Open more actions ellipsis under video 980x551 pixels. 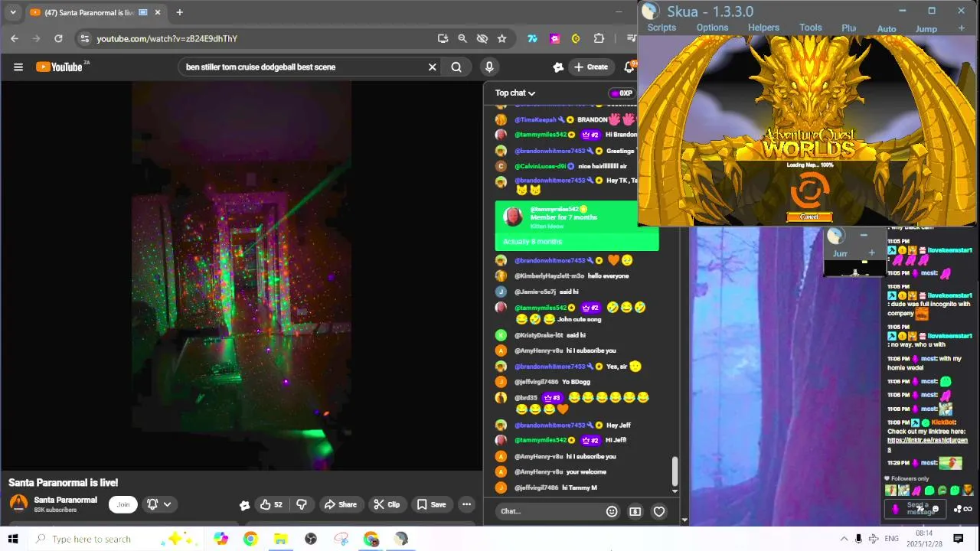click(x=466, y=504)
